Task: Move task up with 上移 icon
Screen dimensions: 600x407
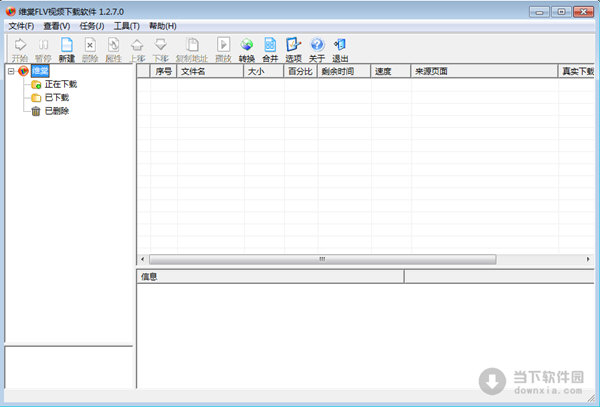Action: tap(137, 49)
